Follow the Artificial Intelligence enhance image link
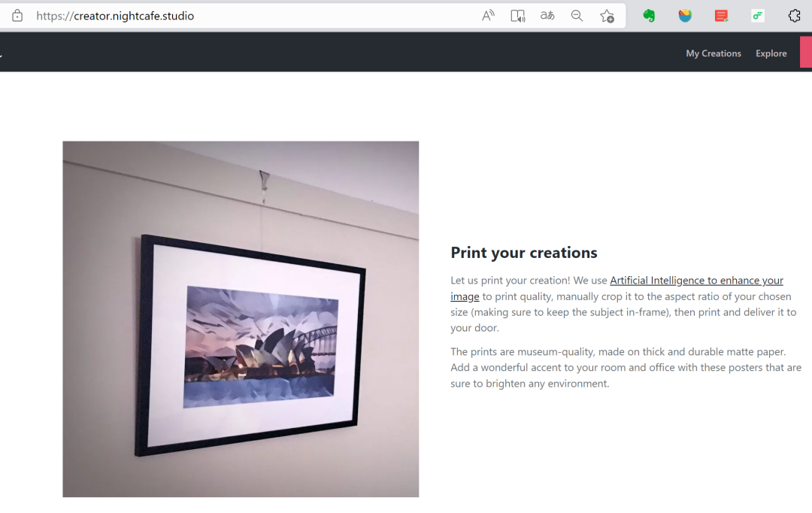This screenshot has width=812, height=513. click(x=695, y=281)
